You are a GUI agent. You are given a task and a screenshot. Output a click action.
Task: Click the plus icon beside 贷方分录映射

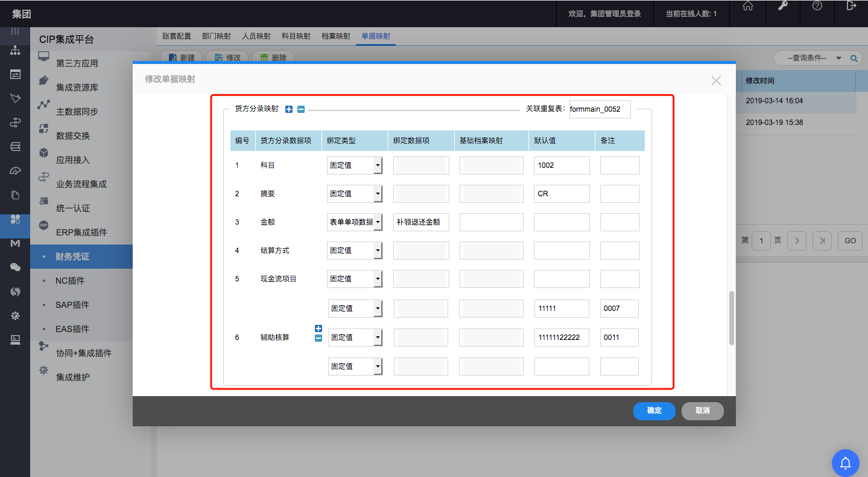[x=288, y=109]
